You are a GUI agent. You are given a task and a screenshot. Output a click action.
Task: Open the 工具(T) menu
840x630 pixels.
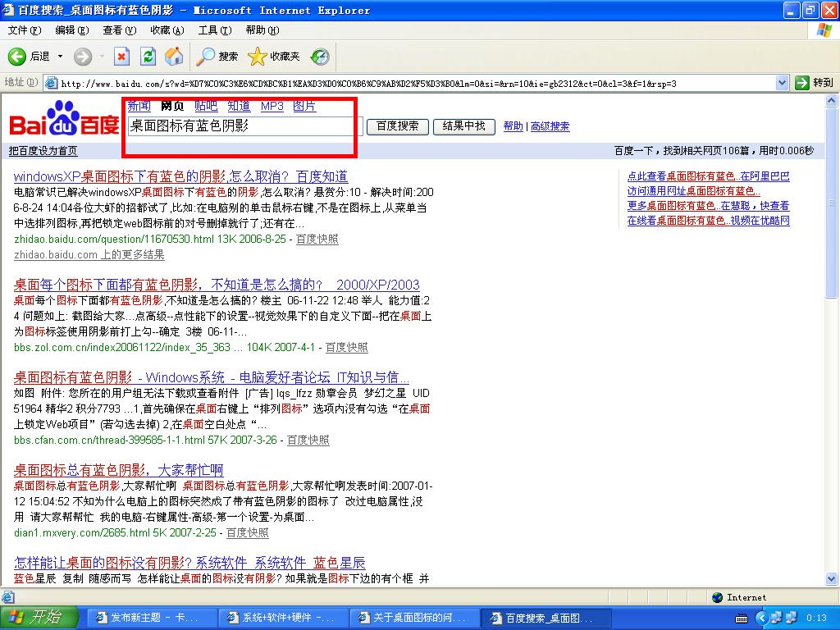(x=215, y=30)
